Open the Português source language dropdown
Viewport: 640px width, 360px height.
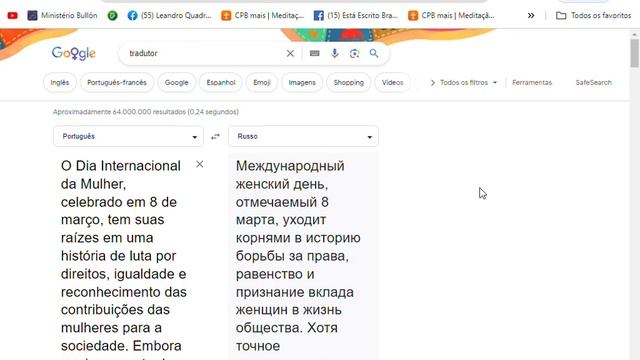pos(128,136)
